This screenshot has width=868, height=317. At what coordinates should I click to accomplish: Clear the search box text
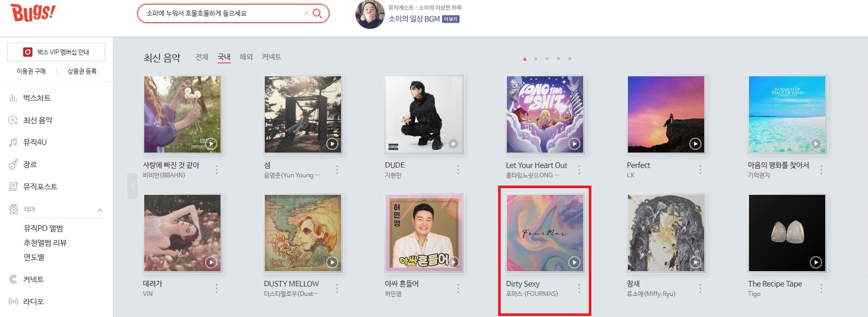307,13
